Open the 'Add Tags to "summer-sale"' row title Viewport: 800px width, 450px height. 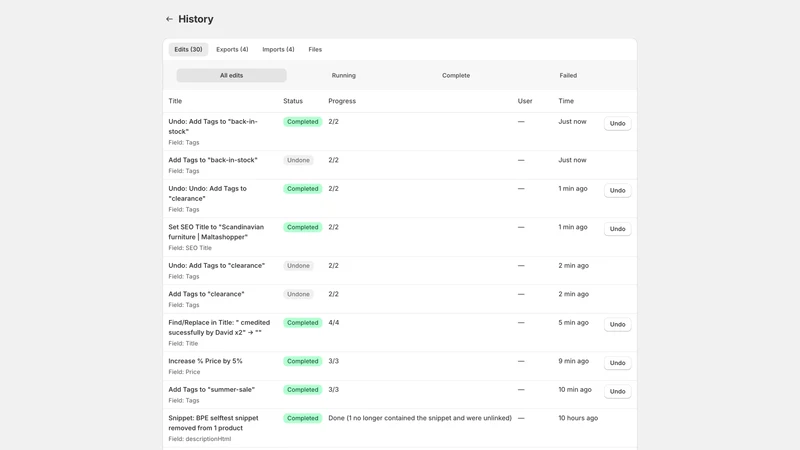tap(211, 390)
